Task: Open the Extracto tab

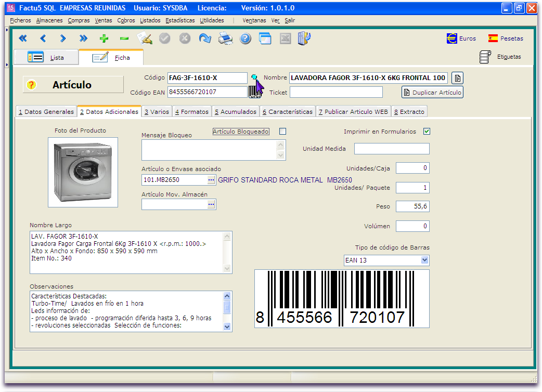Action: pos(409,112)
